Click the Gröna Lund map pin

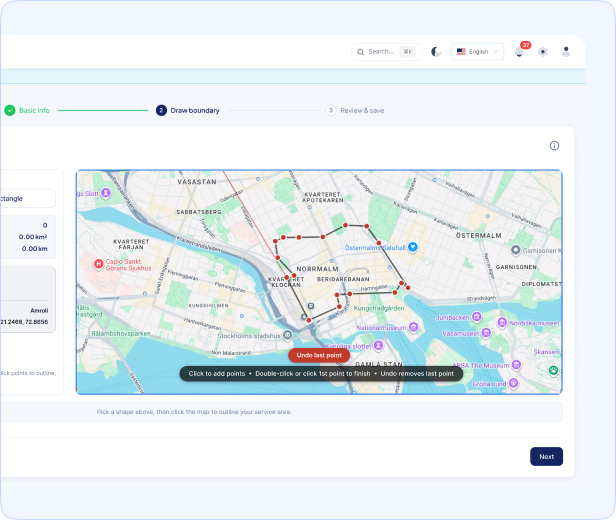(513, 383)
